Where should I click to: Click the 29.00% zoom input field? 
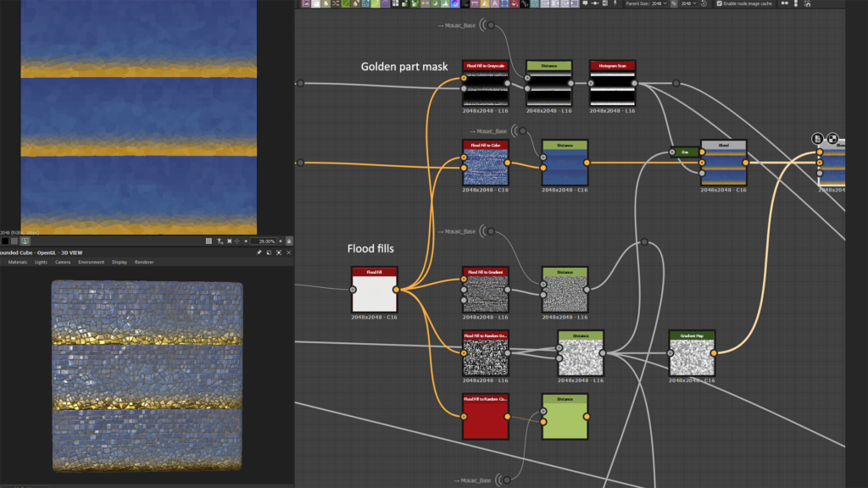264,241
